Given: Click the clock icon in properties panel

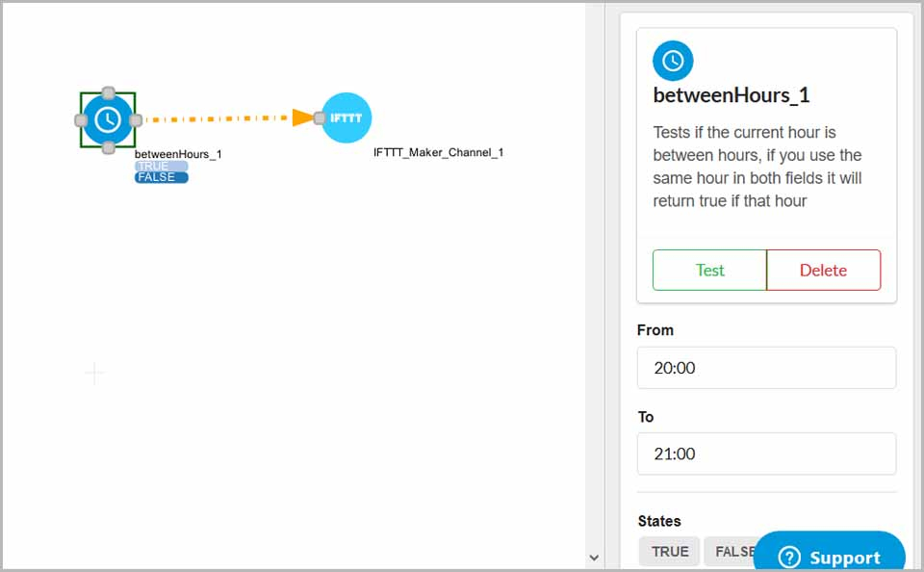Looking at the screenshot, I should 673,61.
